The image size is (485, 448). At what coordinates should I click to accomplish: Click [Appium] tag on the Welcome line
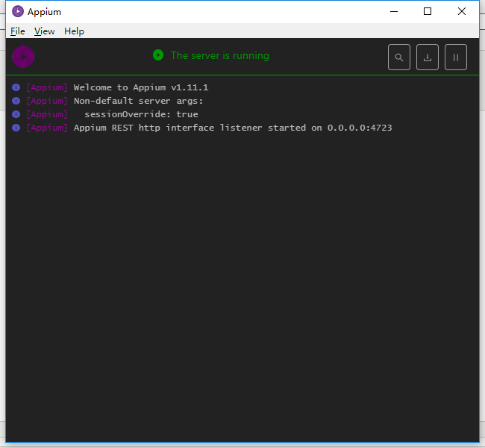point(47,87)
